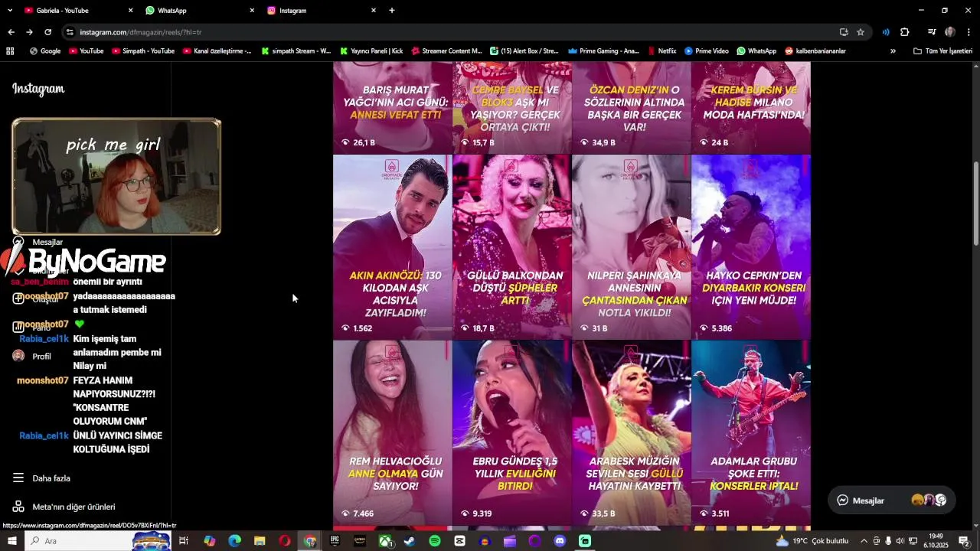The width and height of the screenshot is (980, 551).
Task: Open the notification center icon
Action: click(964, 541)
